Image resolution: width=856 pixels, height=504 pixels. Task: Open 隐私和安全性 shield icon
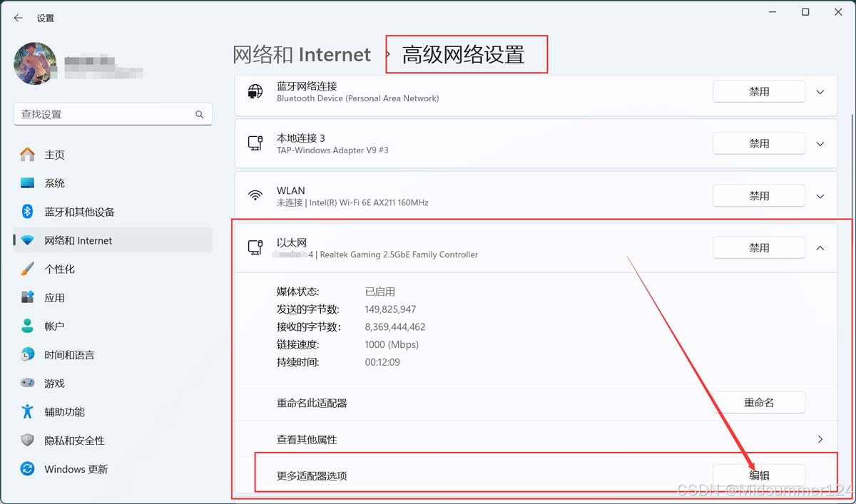pyautogui.click(x=27, y=441)
